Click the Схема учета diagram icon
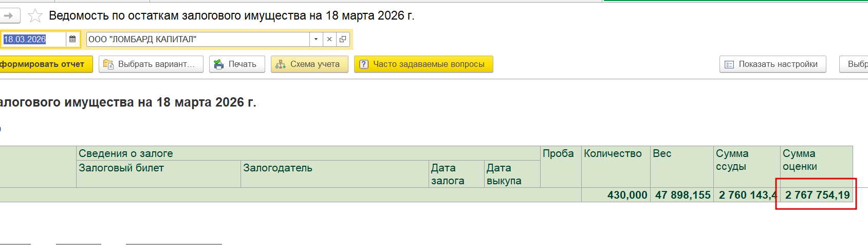Screen dimensions: 868x245 (281, 64)
